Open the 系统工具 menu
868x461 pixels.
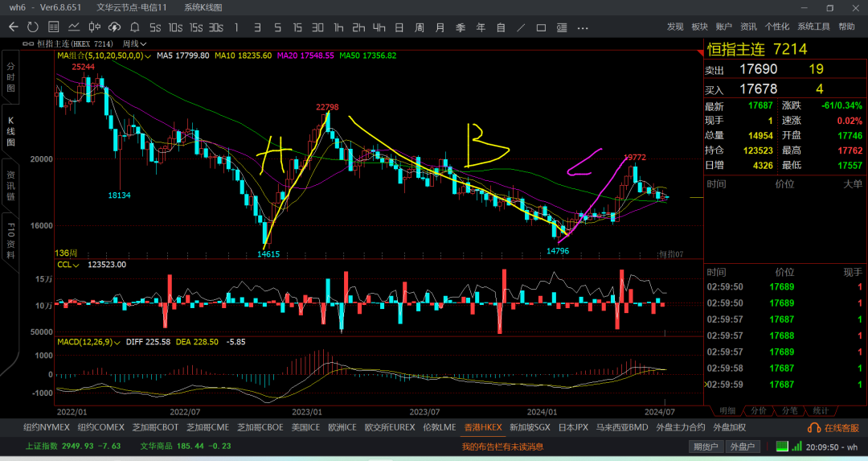813,27
